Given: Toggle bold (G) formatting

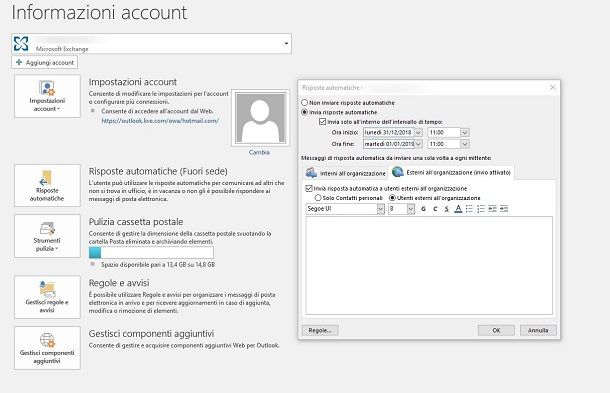Looking at the screenshot, I should point(423,209).
